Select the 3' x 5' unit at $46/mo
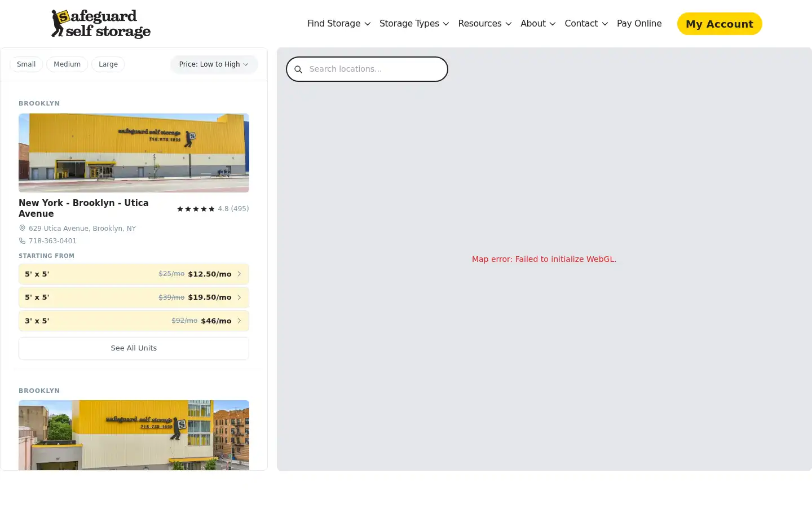The height and width of the screenshot is (508, 812). 134,321
